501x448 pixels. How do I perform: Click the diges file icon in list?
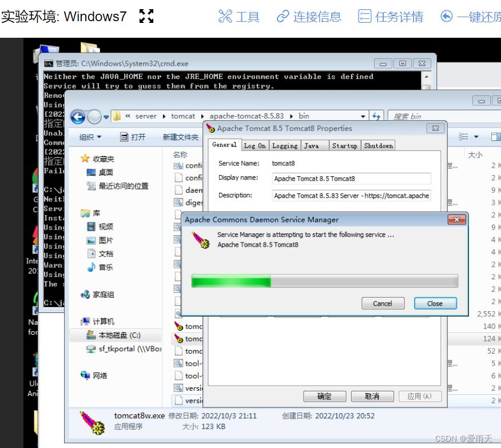click(x=178, y=203)
